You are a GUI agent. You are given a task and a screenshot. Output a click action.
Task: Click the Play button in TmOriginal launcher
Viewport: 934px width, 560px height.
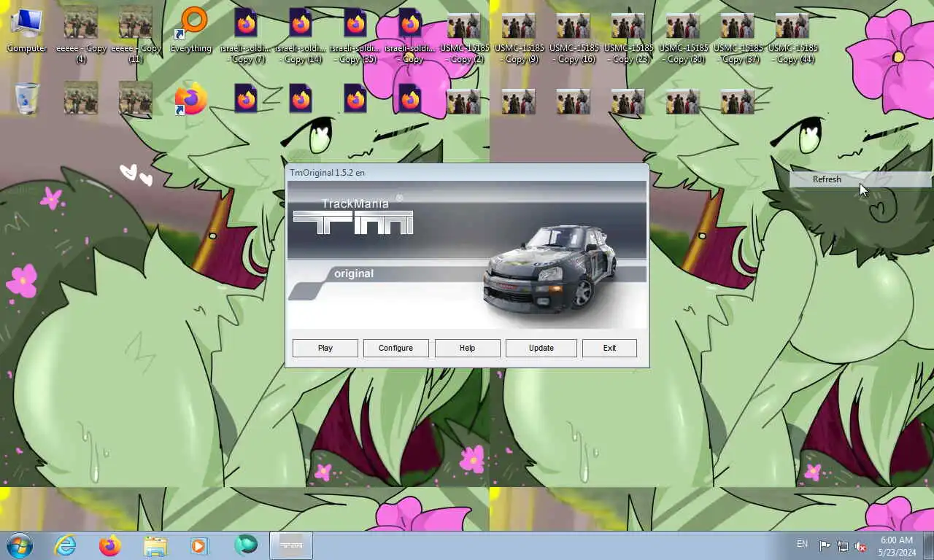(325, 348)
